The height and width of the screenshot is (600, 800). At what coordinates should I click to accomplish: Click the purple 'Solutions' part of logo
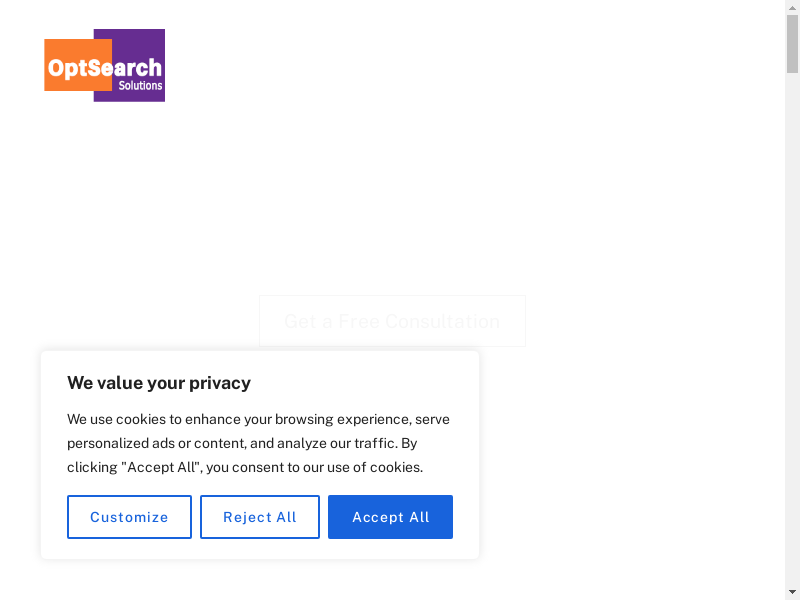click(x=140, y=87)
